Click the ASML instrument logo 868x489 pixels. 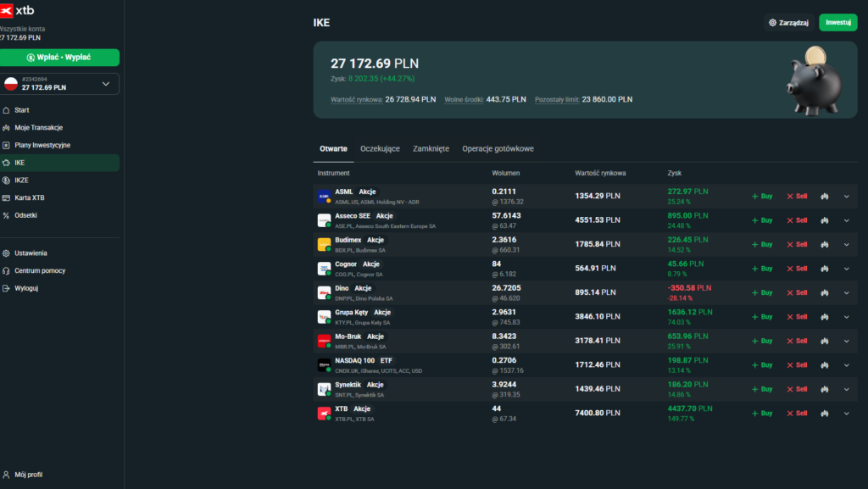[324, 197]
